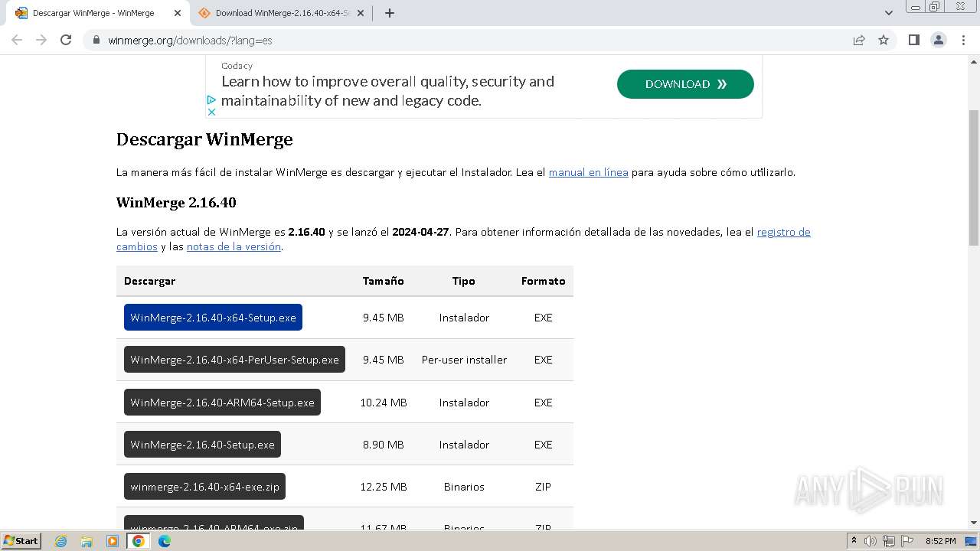The height and width of the screenshot is (551, 980).
Task: Open the manual en línea link
Action: 588,172
